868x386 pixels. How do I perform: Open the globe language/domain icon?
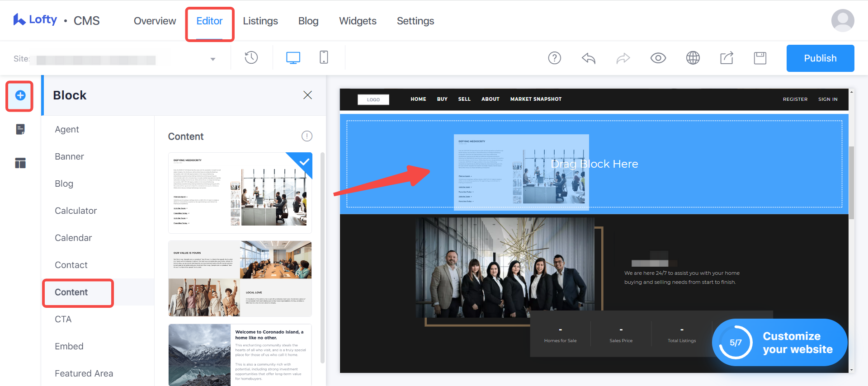(693, 58)
